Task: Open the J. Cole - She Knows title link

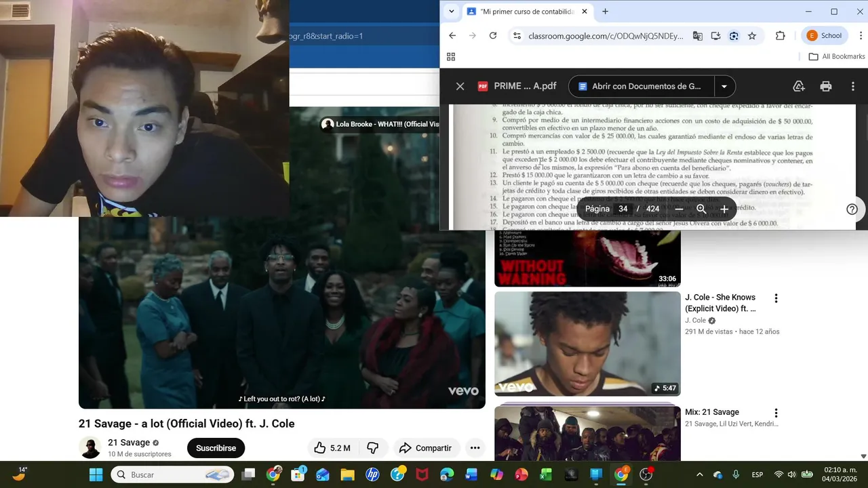Action: click(720, 303)
